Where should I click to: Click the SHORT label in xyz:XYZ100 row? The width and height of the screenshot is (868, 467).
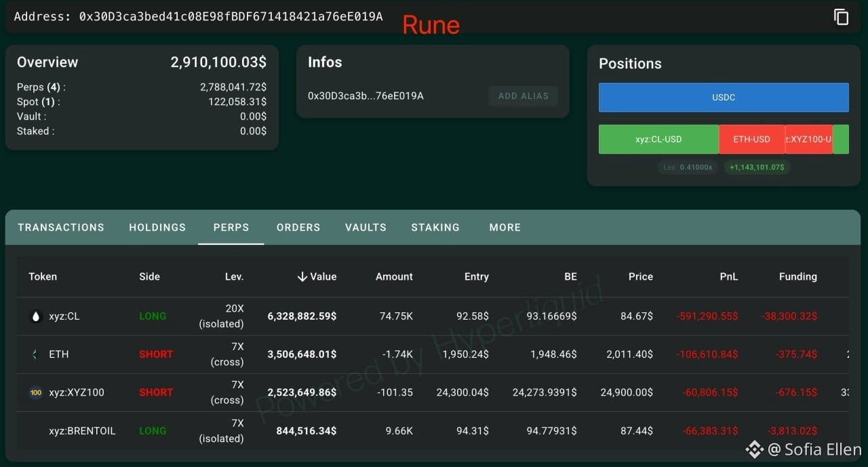click(x=156, y=392)
